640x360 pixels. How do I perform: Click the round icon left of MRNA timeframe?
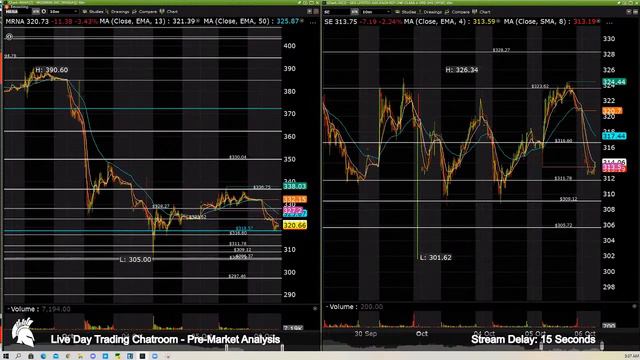click(x=44, y=11)
